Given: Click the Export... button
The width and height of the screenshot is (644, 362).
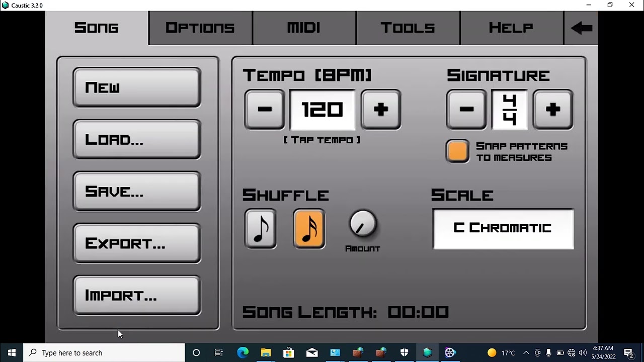Looking at the screenshot, I should (137, 243).
